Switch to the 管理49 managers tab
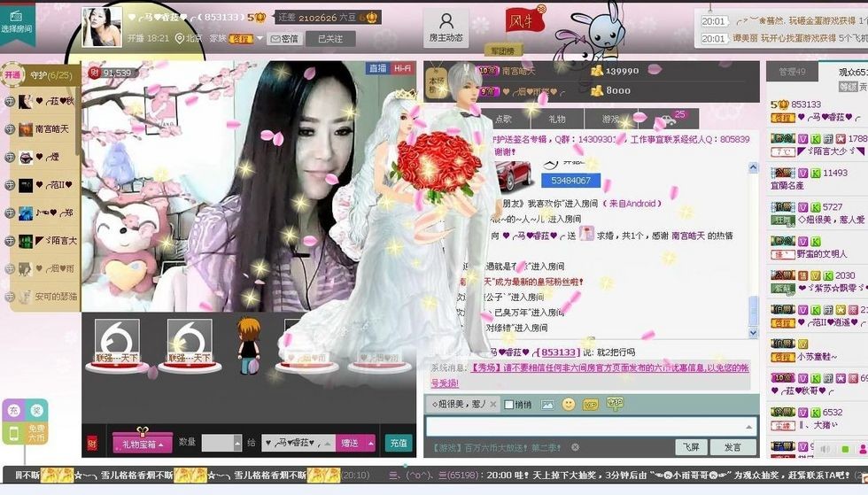868x495 pixels. (792, 72)
